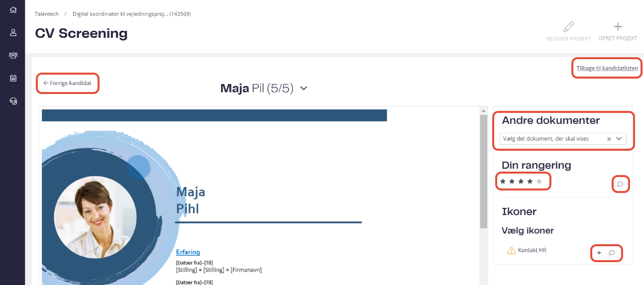Expand candidate selector next to Maja Pil

(x=304, y=88)
